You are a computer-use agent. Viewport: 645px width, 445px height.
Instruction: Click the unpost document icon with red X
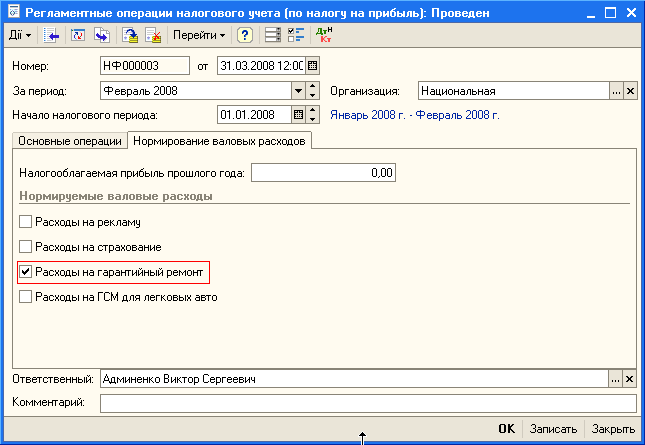pyautogui.click(x=153, y=35)
